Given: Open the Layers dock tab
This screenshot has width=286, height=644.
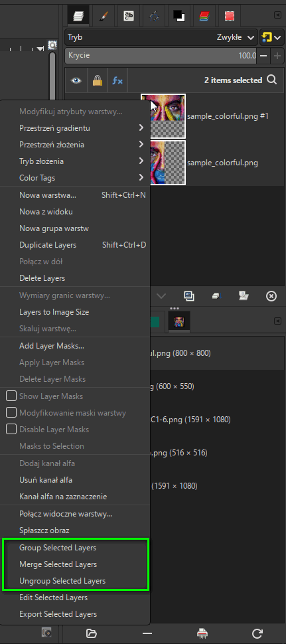Looking at the screenshot, I should click(x=78, y=16).
